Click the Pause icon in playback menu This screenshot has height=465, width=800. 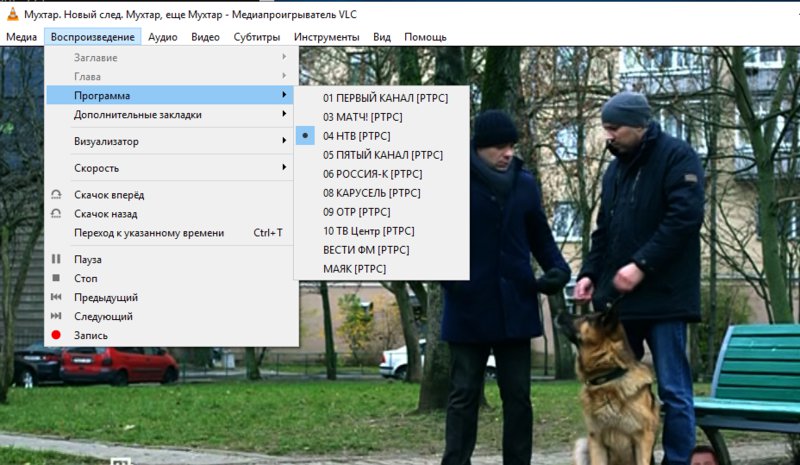(56, 260)
